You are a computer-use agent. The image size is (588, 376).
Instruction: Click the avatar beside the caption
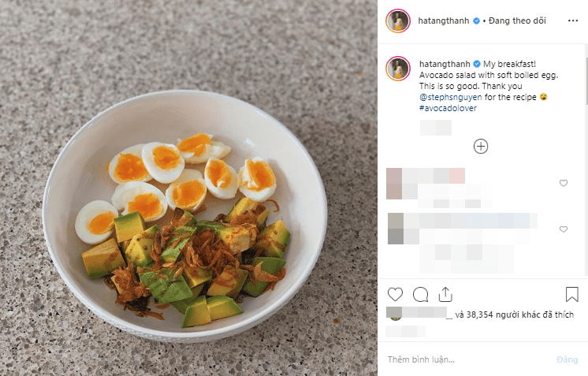coord(397,69)
